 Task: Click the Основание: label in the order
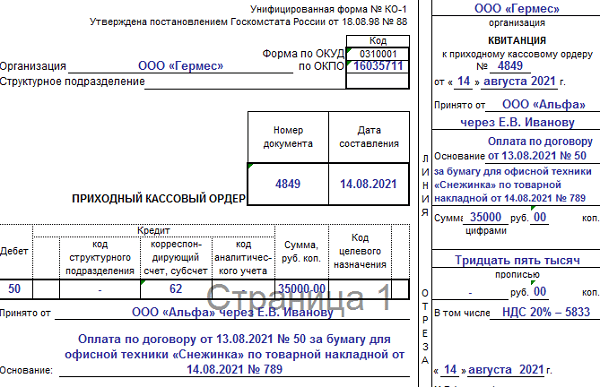click(26, 371)
